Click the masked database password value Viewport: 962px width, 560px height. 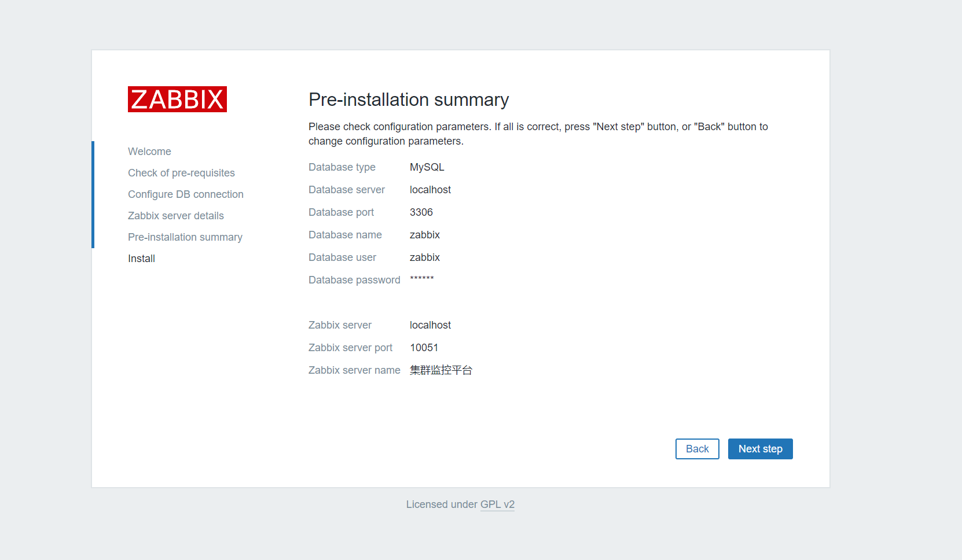click(x=422, y=279)
